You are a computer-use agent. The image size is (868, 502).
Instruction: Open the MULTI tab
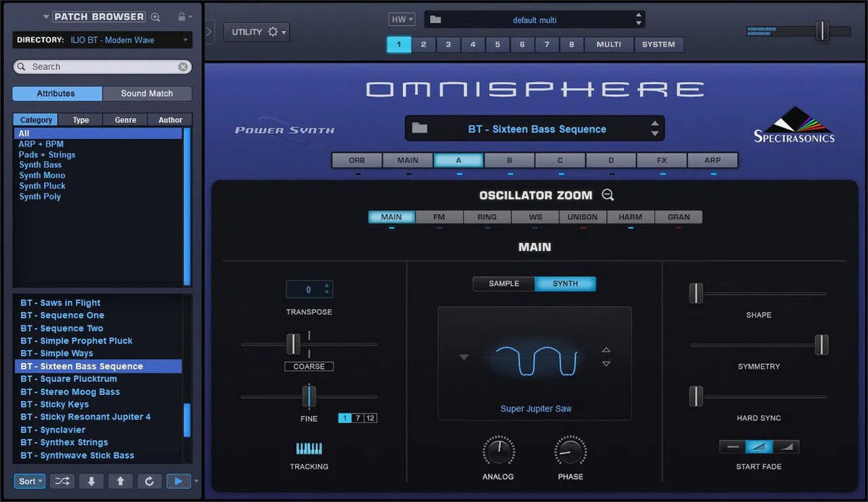608,44
